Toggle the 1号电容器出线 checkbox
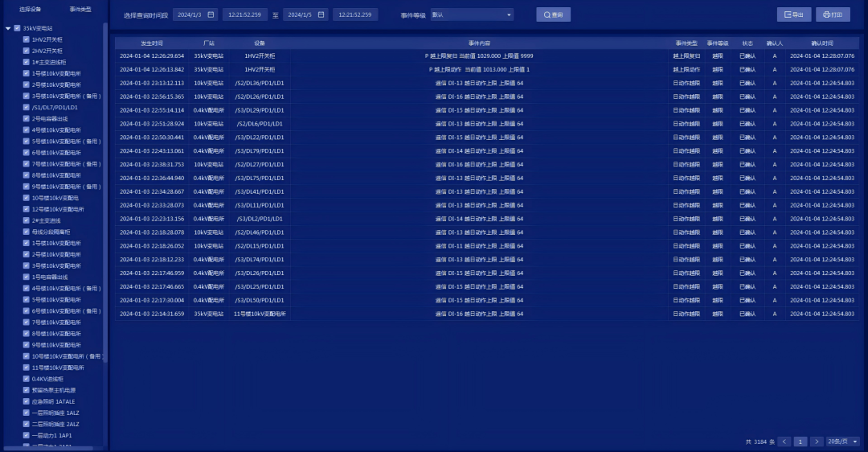The width and height of the screenshot is (868, 452). (26, 277)
